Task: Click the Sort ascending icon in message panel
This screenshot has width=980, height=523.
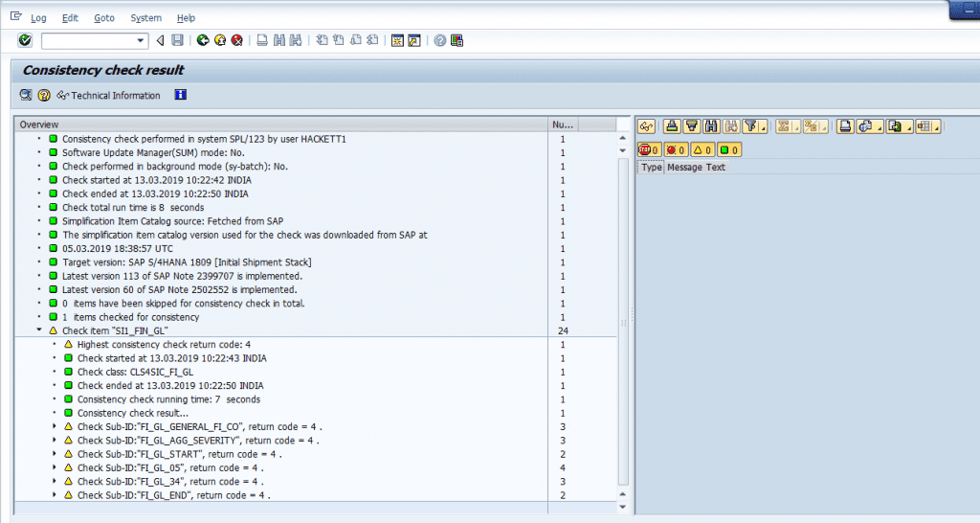Action: [671, 126]
